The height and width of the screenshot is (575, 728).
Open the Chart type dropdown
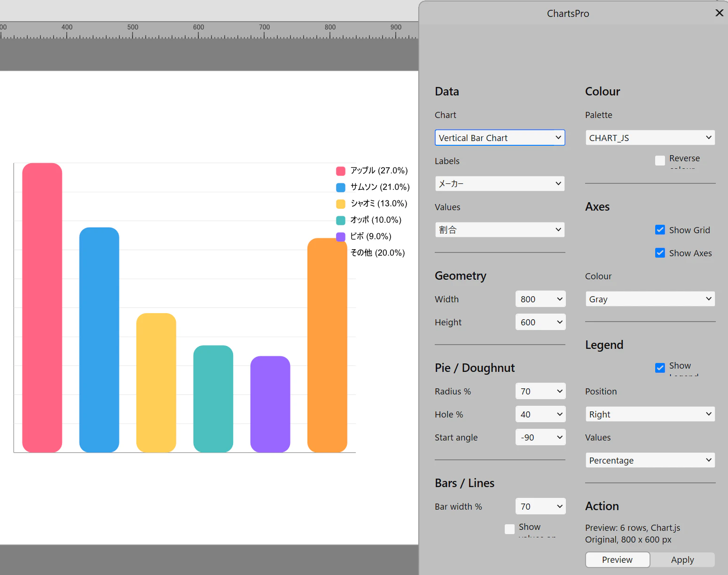(500, 138)
